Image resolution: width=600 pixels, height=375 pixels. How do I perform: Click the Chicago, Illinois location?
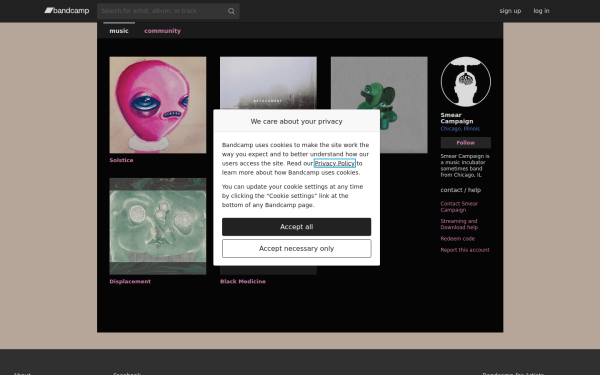[460, 129]
